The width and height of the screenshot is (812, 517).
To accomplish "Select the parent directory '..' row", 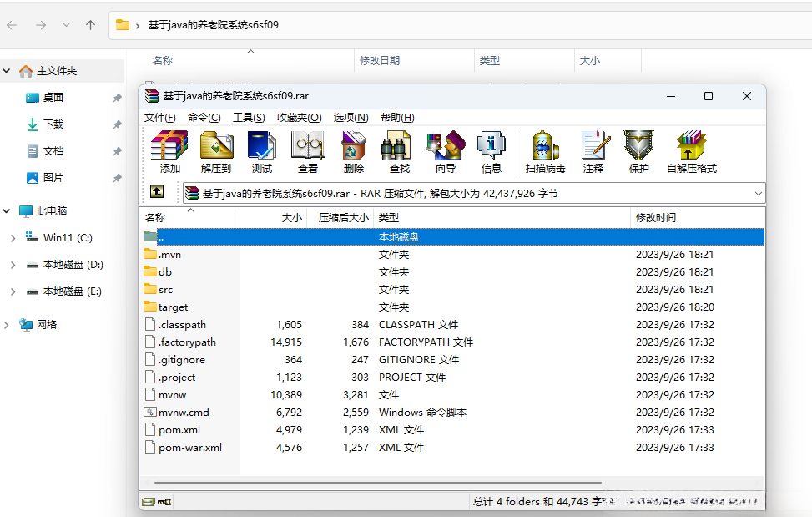I will 452,236.
